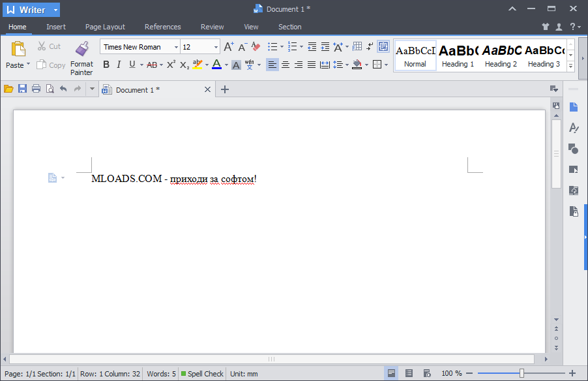Viewport: 588px width, 381px height.
Task: Switch to the Insert tab
Action: [x=56, y=27]
